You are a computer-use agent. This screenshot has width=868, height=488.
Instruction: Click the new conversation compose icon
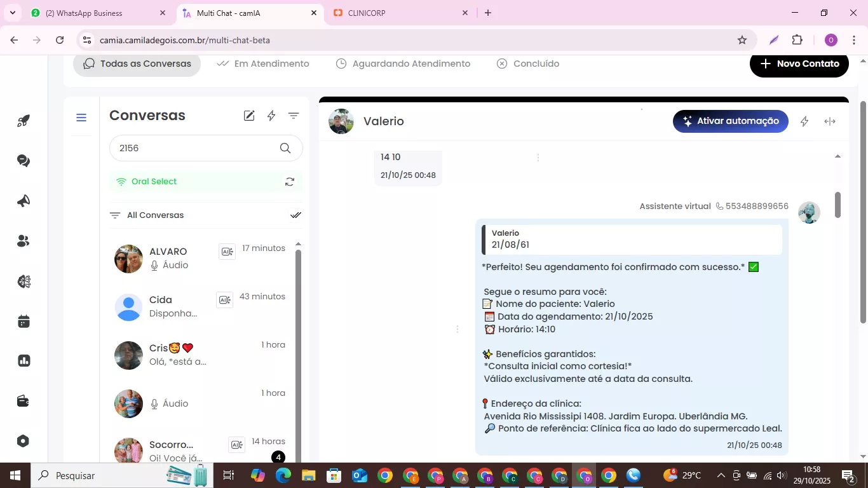click(x=249, y=116)
